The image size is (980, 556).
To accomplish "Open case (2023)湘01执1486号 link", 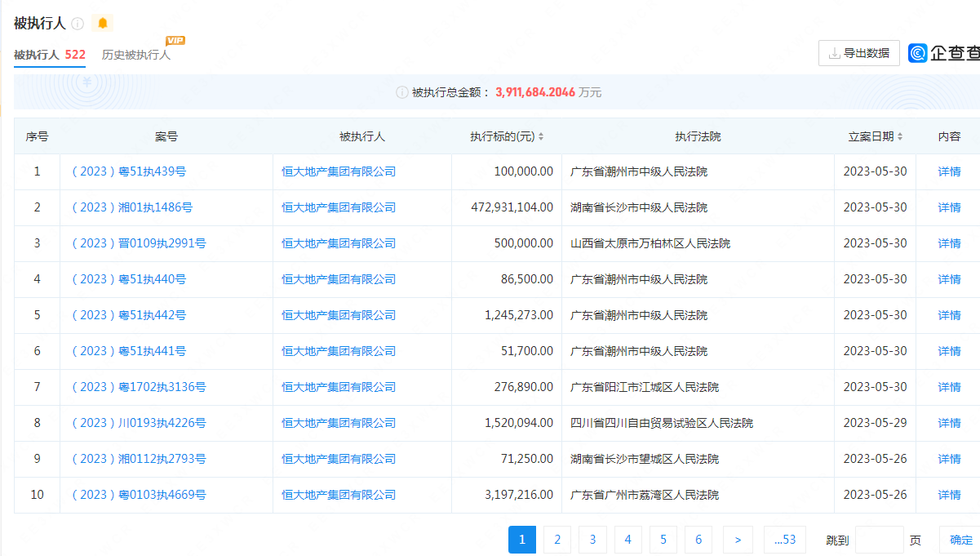I will coord(132,207).
